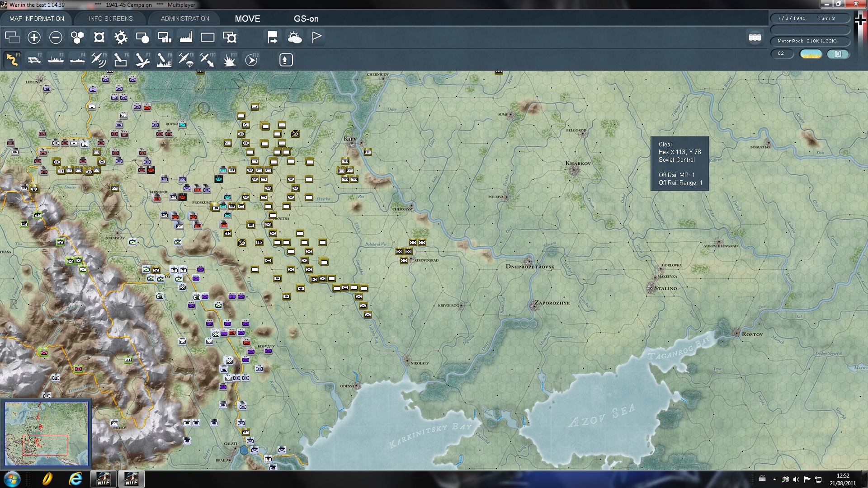Select the F4 amphibious ship icon

tap(77, 60)
